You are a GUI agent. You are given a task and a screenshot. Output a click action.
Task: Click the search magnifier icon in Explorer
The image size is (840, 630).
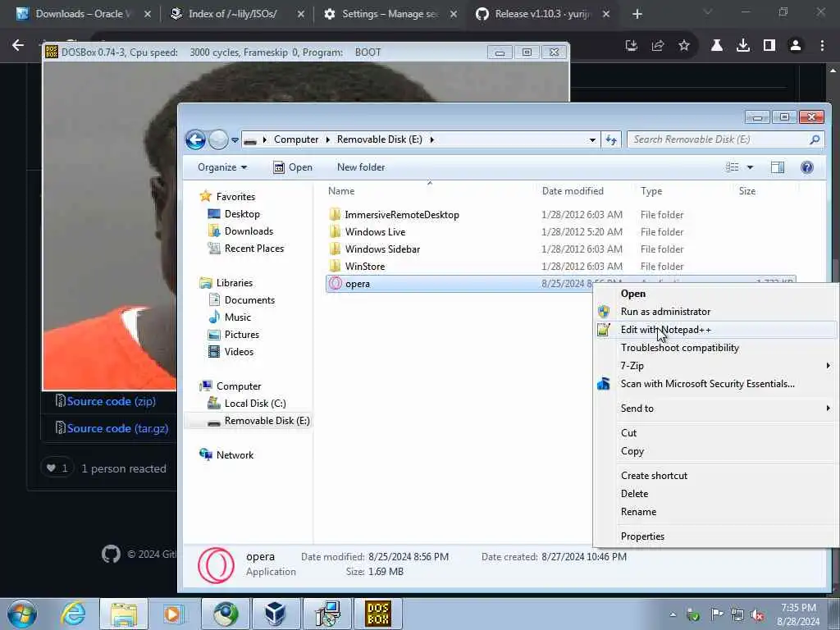815,139
